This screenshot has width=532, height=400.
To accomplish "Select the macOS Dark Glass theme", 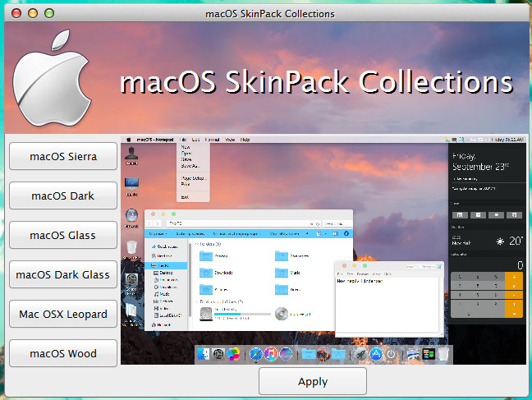I will 63,274.
